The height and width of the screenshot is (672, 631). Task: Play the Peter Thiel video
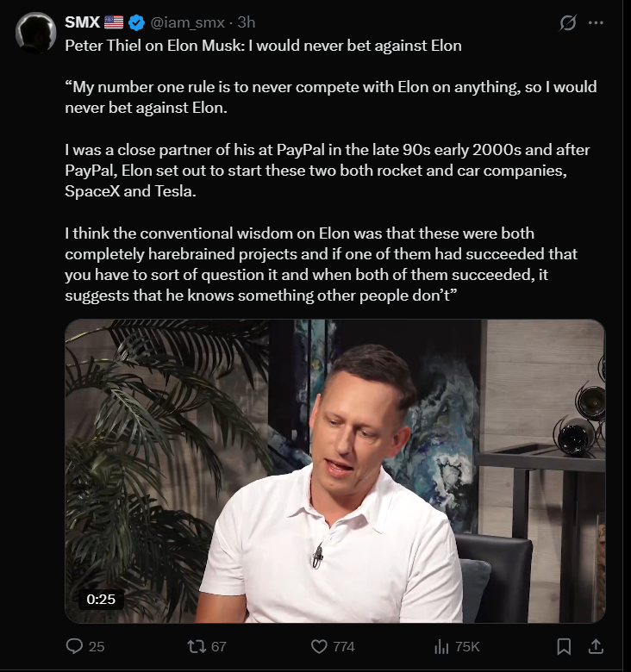pyautogui.click(x=334, y=470)
